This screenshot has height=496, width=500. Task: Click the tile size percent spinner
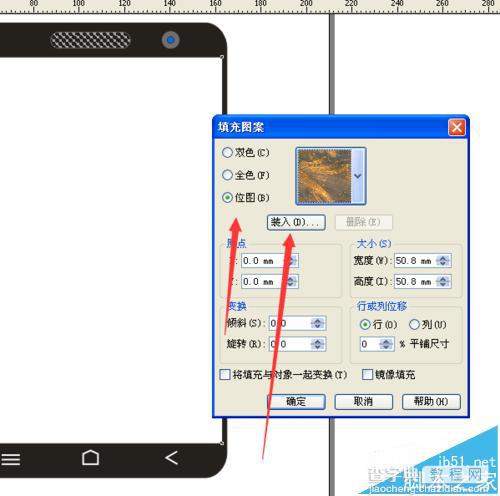[386, 344]
